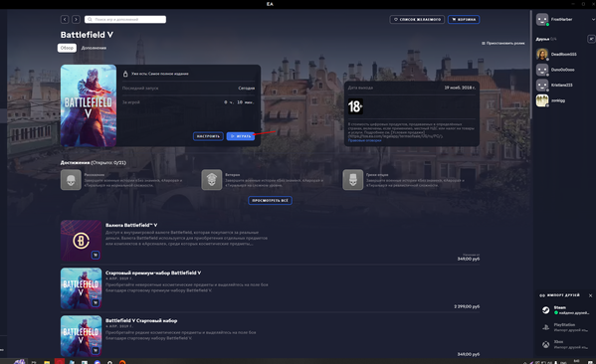Click the Рассказчик achievement icon
596x364 pixels.
71,180
